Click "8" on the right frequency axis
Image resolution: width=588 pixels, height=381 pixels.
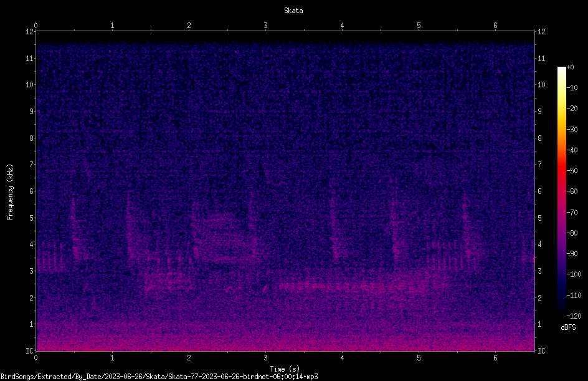[539, 138]
